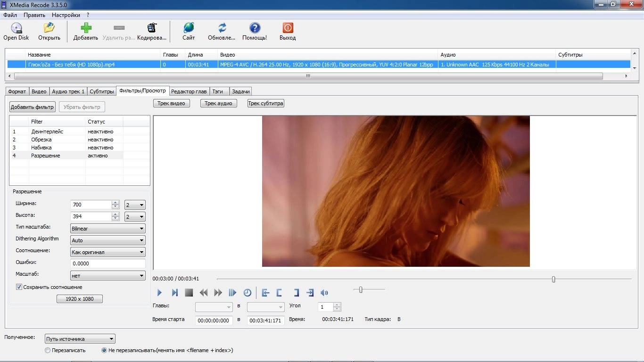Click the Кодировать encode toolbar icon
This screenshot has width=644, height=362.
pos(152,28)
